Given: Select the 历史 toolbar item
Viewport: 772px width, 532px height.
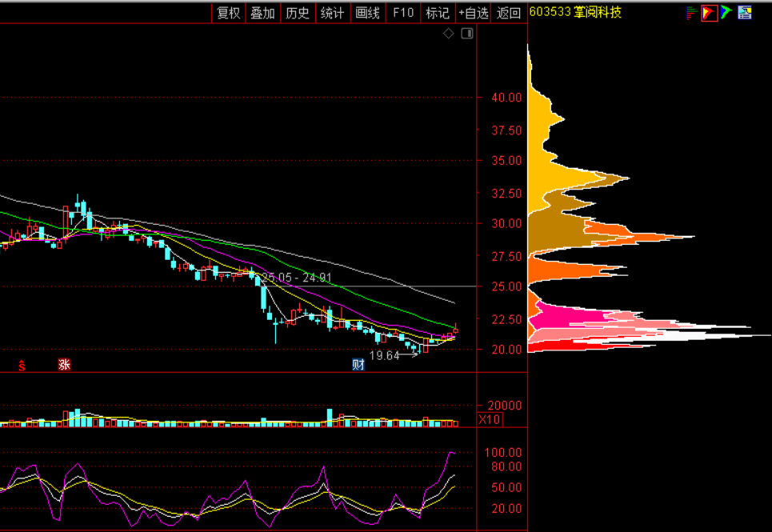Looking at the screenshot, I should pyautogui.click(x=298, y=13).
